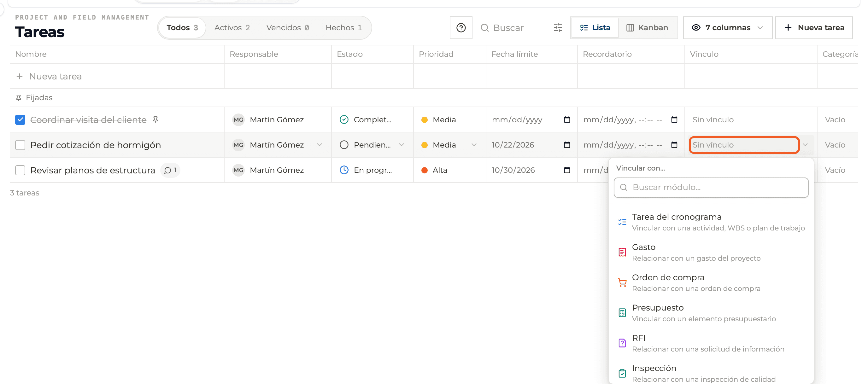The width and height of the screenshot is (868, 384).
Task: Open the help question mark icon
Action: click(461, 28)
